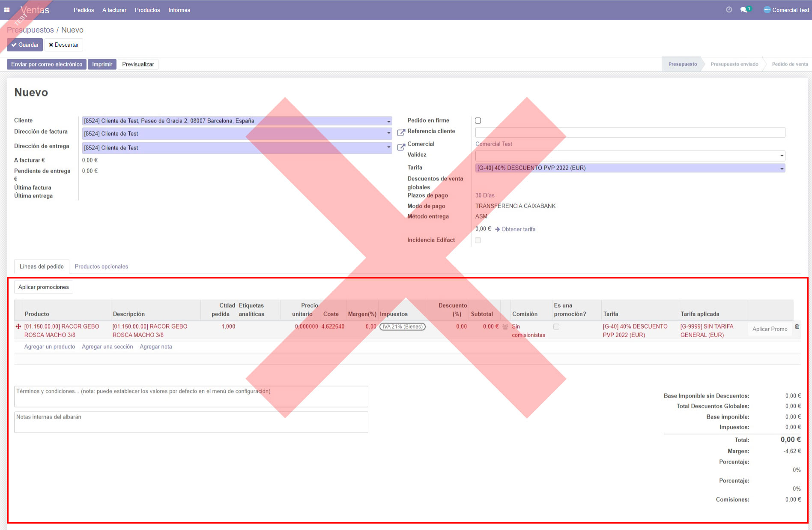
Task: Open the apps grid menu icon
Action: click(x=7, y=10)
